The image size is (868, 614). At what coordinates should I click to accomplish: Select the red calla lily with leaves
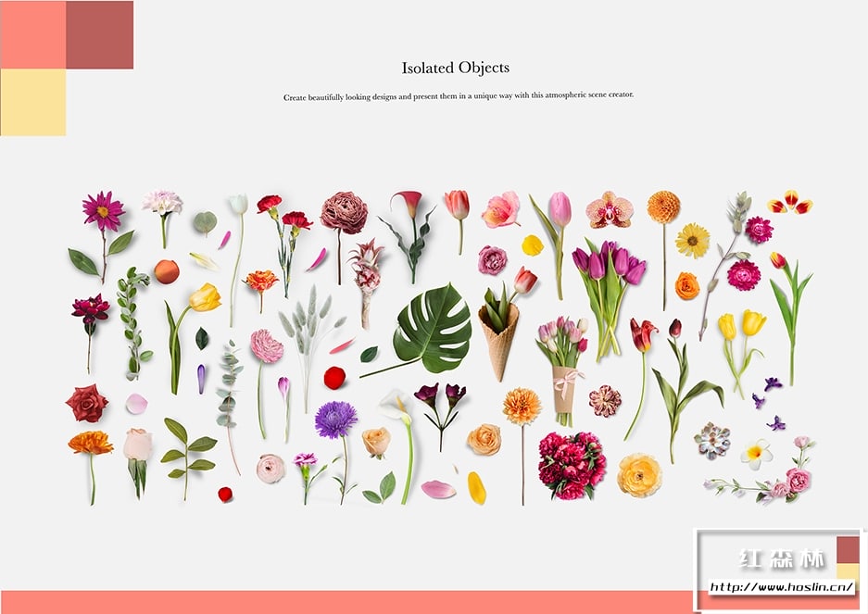409,235
